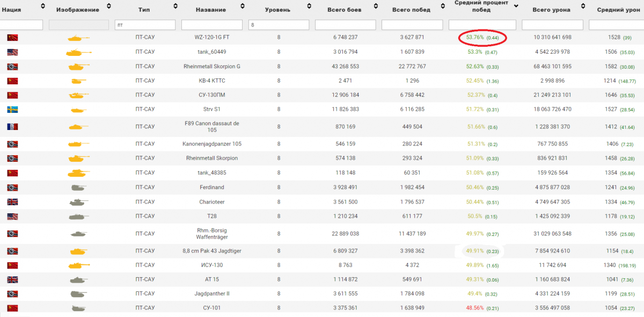Click the 1646 average damage value
This screenshot has width=644, height=317.
click(x=612, y=95)
